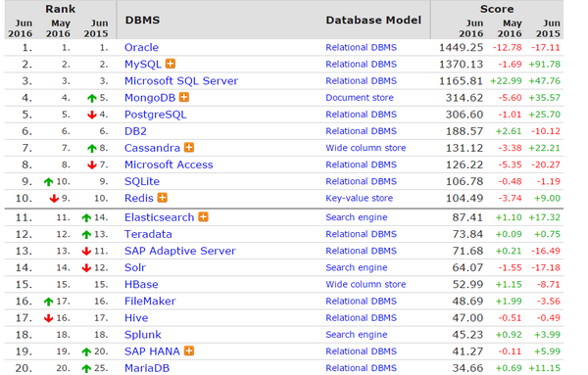Click the orange plus icon next to Redis
The height and width of the screenshot is (375, 588).
[163, 198]
